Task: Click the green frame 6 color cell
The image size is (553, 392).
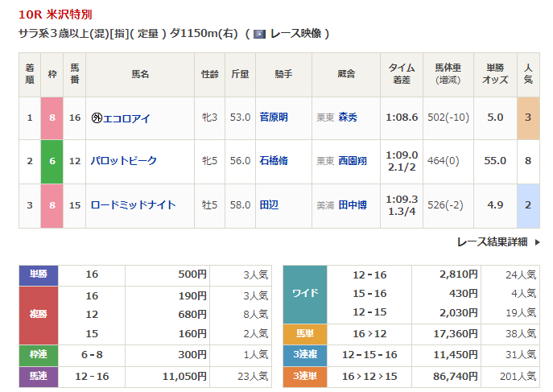Action: 53,161
